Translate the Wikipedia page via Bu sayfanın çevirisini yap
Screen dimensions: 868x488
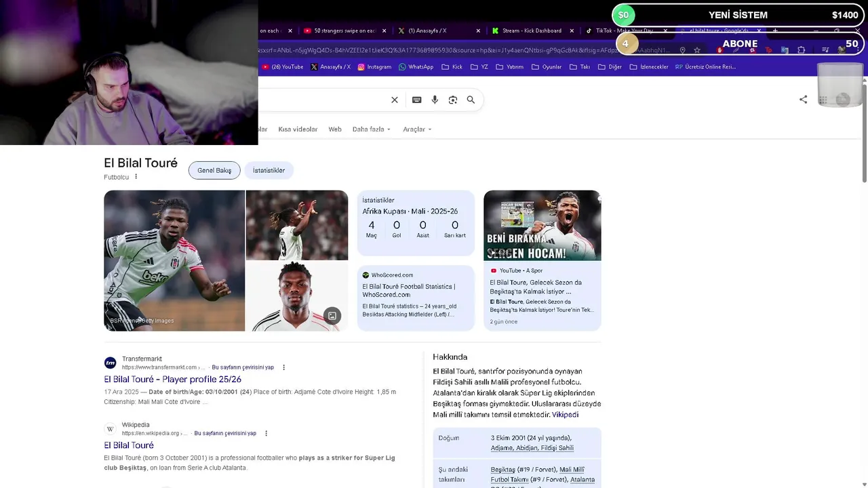[225, 433]
